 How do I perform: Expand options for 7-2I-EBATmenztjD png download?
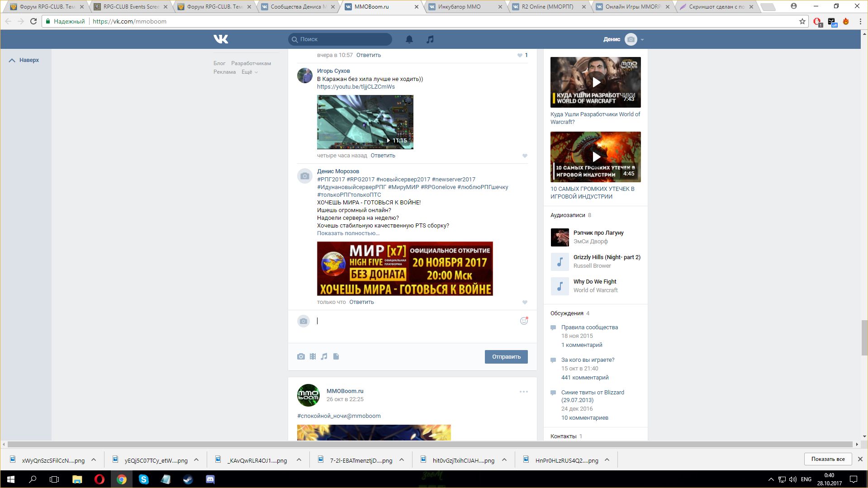click(402, 460)
